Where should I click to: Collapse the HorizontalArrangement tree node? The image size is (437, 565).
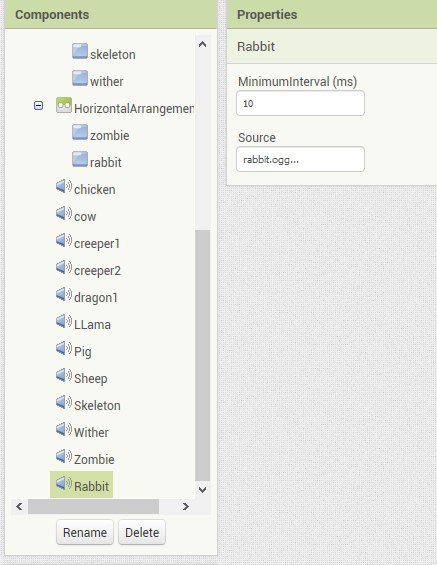(x=39, y=106)
